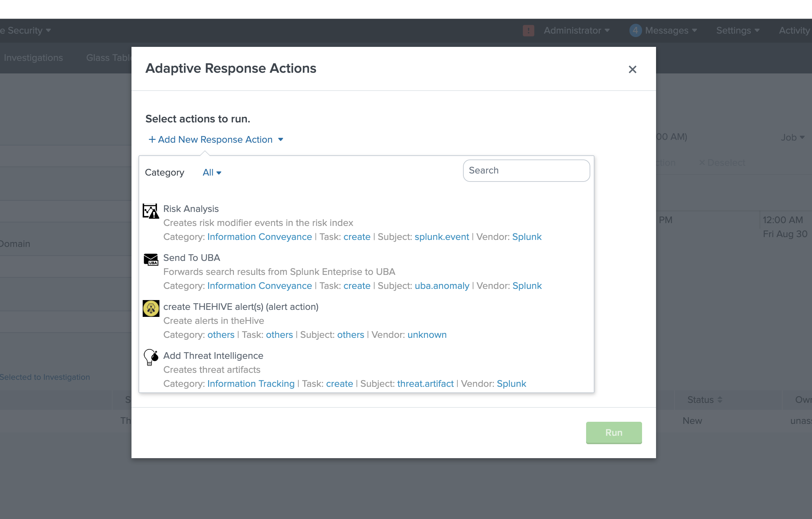Click the splunk.event subject link
Screen dimensions: 812x519
click(x=442, y=237)
